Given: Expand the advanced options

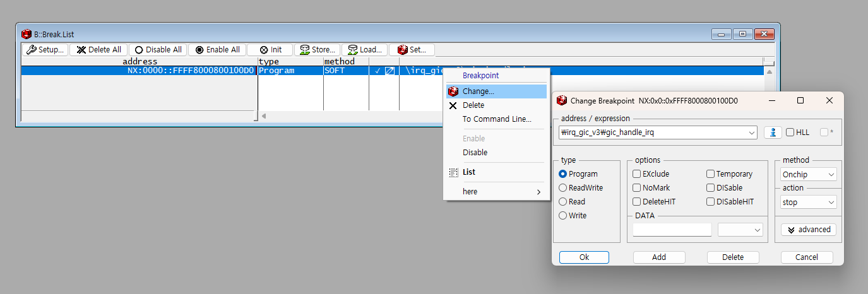Looking at the screenshot, I should [808, 230].
